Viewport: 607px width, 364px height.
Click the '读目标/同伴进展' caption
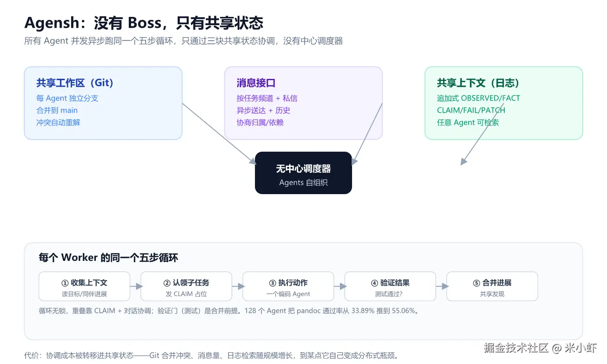(85, 294)
